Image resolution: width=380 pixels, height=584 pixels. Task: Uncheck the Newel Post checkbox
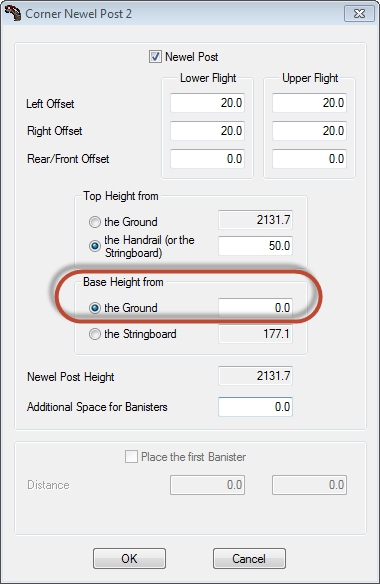coord(155,57)
